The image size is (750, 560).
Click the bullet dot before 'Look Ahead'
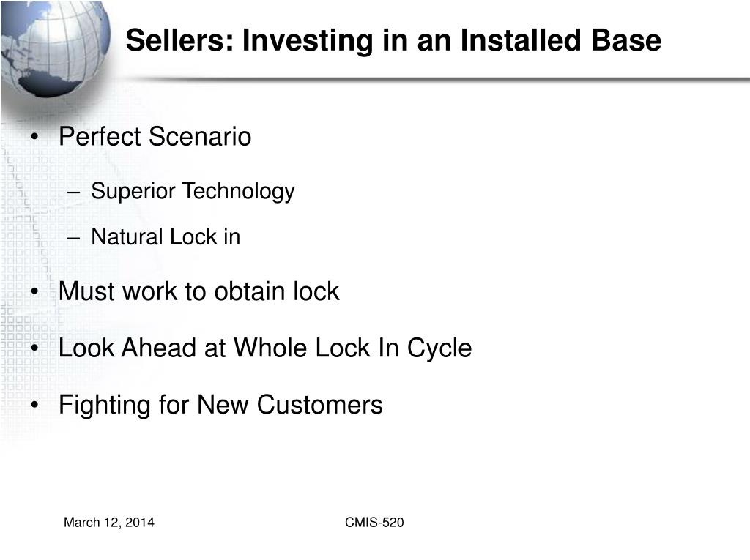34,348
